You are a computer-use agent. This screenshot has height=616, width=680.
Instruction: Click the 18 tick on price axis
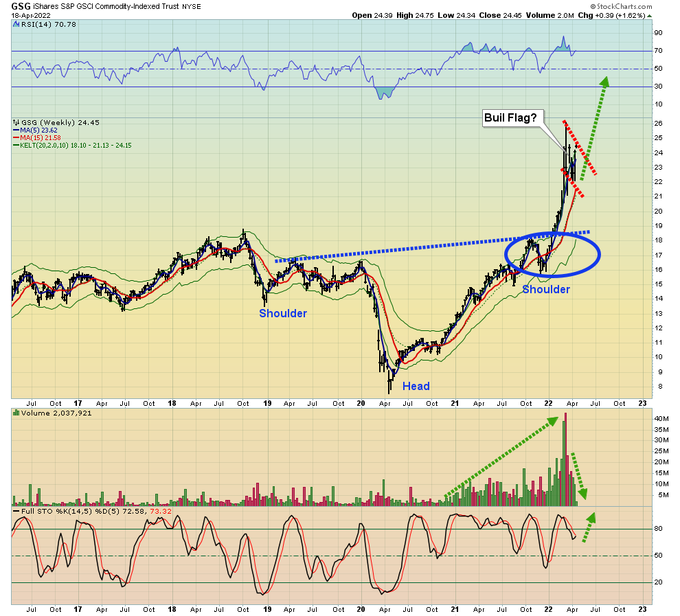coord(658,240)
